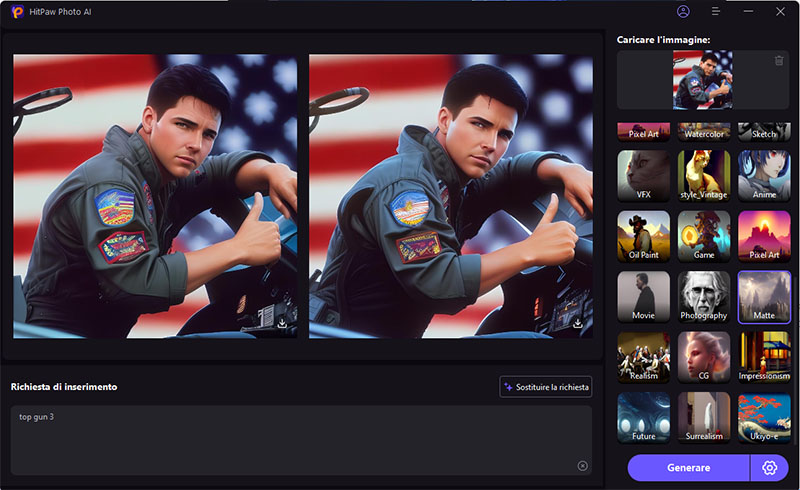The height and width of the screenshot is (490, 800).
Task: Clear the prompt text with X icon
Action: (582, 465)
